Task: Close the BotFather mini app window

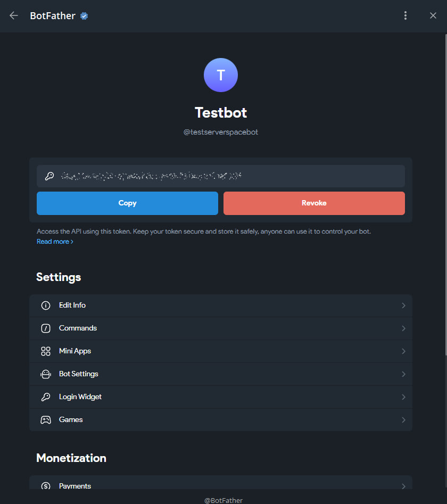Action: pyautogui.click(x=433, y=15)
